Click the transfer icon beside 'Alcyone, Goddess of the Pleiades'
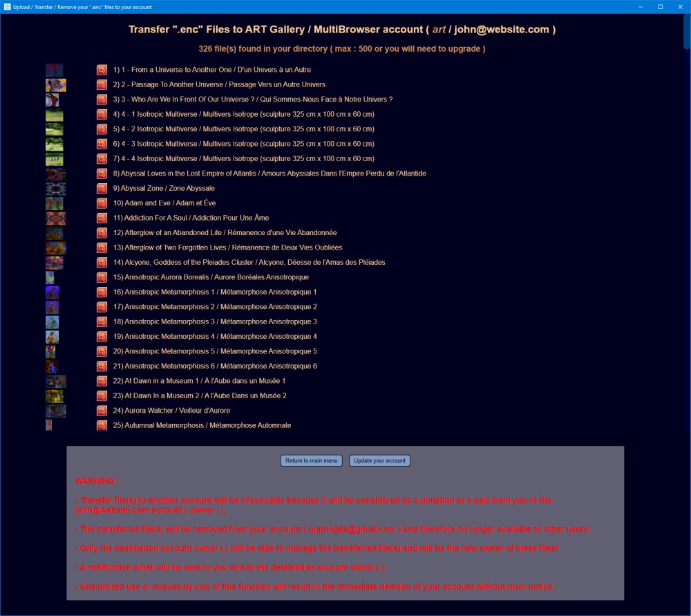 (102, 262)
